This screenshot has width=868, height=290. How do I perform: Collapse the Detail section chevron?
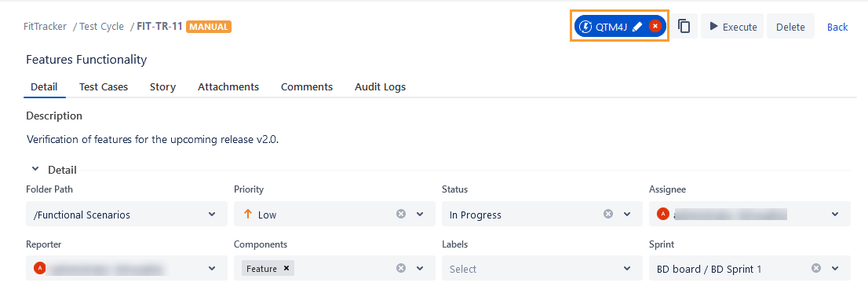tap(35, 169)
